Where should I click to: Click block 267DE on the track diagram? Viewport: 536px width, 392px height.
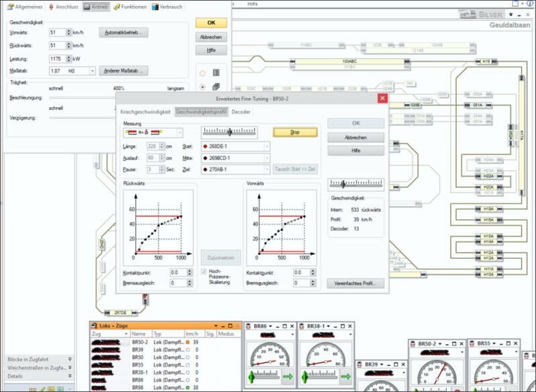point(120,313)
